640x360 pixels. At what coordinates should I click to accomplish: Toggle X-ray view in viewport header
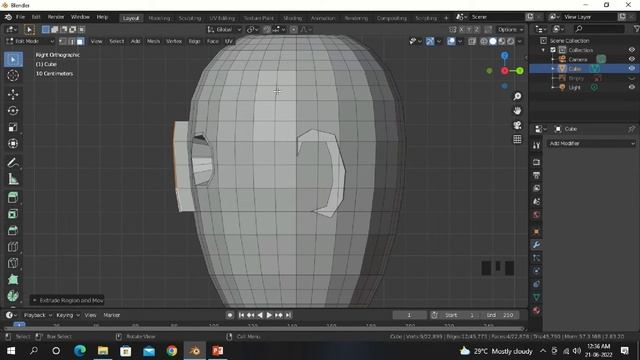[x=472, y=41]
